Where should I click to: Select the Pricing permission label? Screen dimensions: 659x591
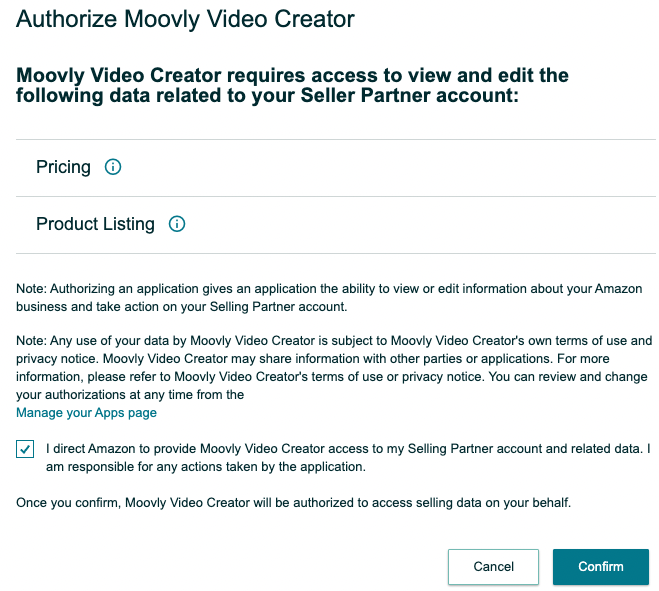point(63,167)
